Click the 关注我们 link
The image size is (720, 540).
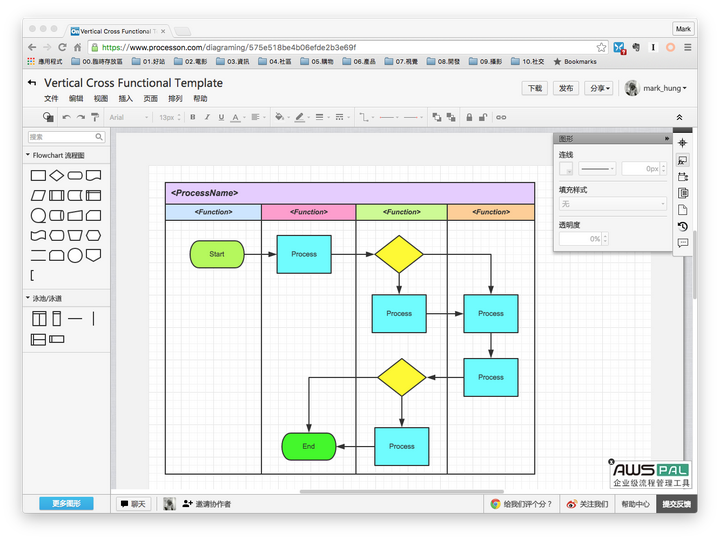(587, 504)
